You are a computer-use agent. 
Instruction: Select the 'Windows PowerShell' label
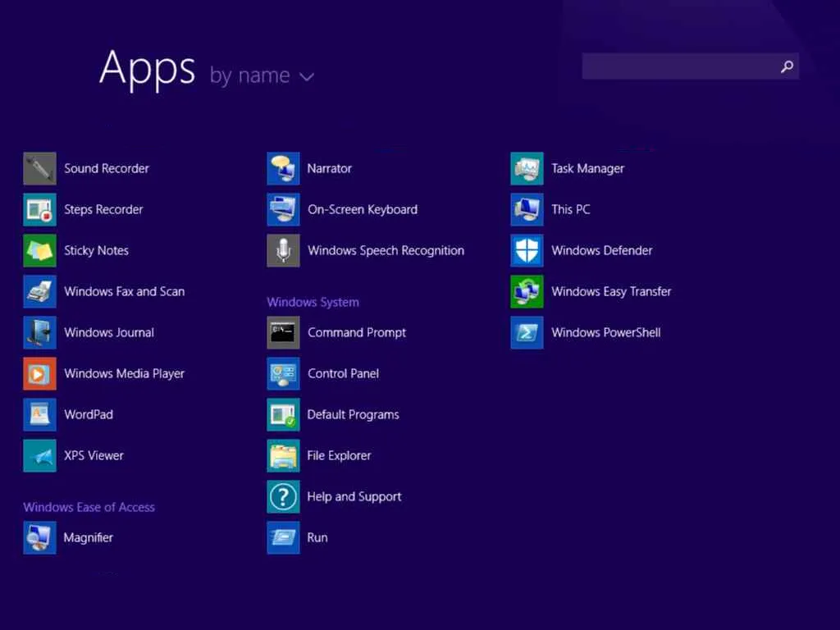click(606, 333)
